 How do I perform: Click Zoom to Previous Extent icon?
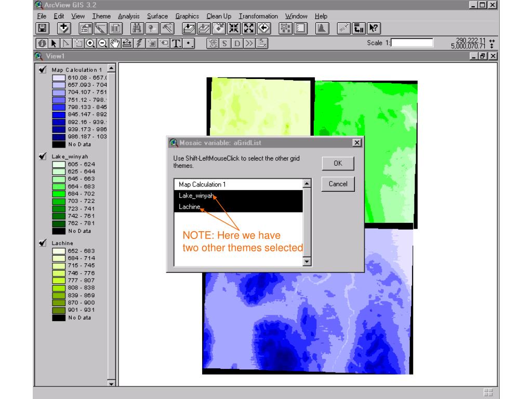[263, 28]
